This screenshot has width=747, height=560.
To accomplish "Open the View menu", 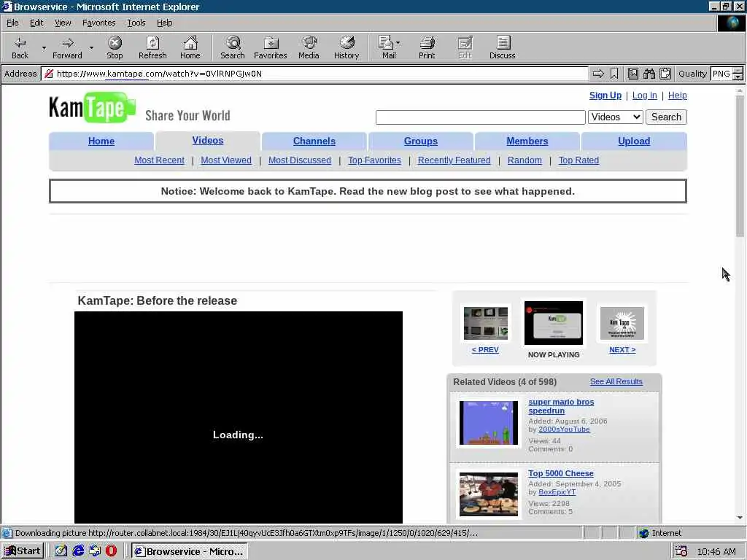I will [x=63, y=23].
